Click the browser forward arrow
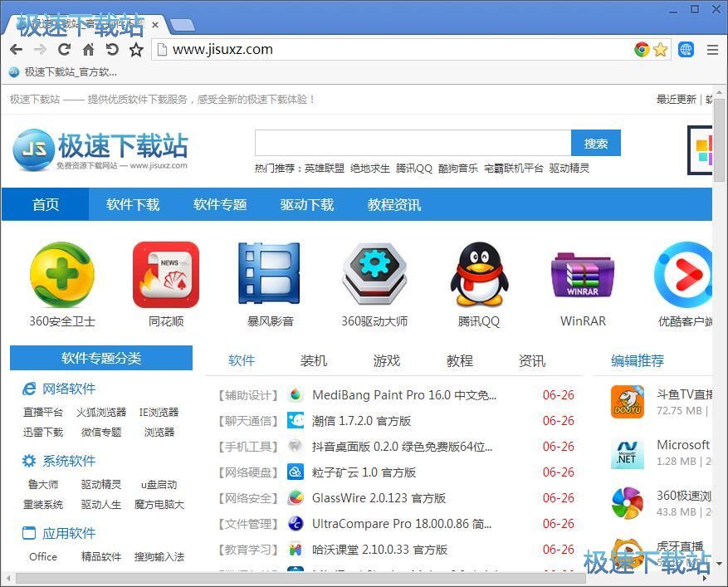 point(41,49)
